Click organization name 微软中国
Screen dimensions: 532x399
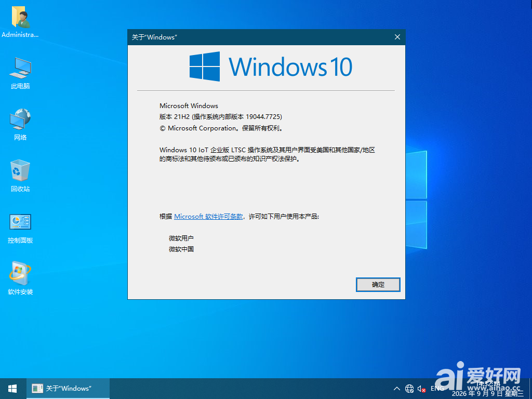coord(181,249)
